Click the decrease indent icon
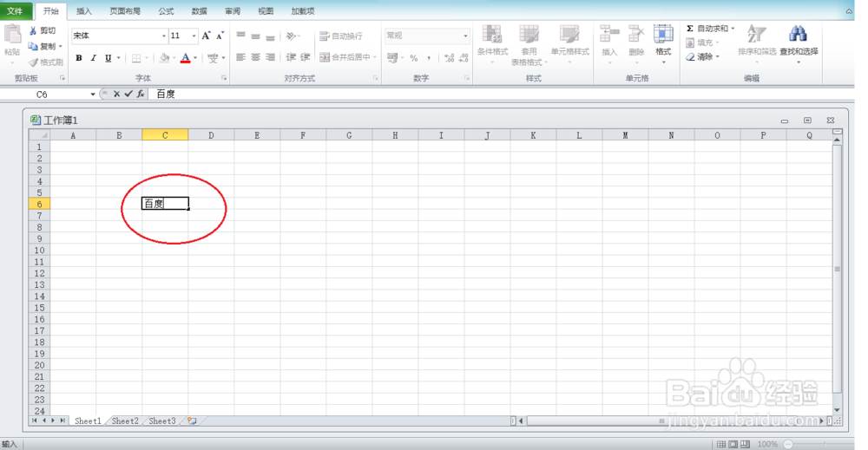Image resolution: width=868 pixels, height=450 pixels. 291,57
